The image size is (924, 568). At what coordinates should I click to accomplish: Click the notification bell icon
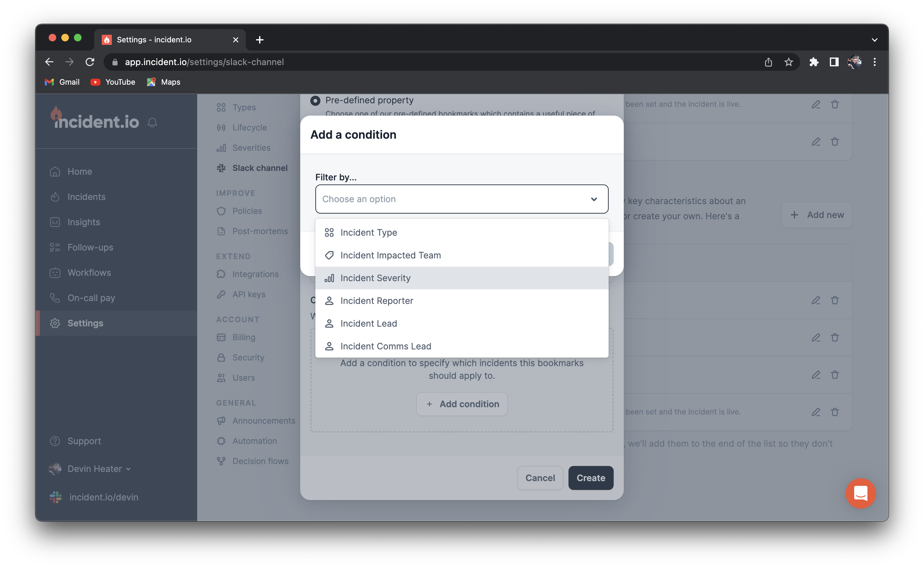[152, 123]
